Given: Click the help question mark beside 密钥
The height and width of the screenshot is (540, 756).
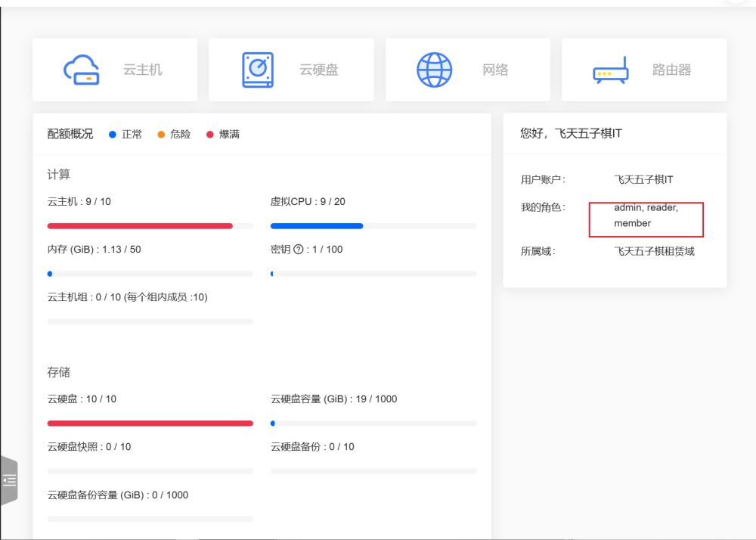Looking at the screenshot, I should tap(298, 250).
